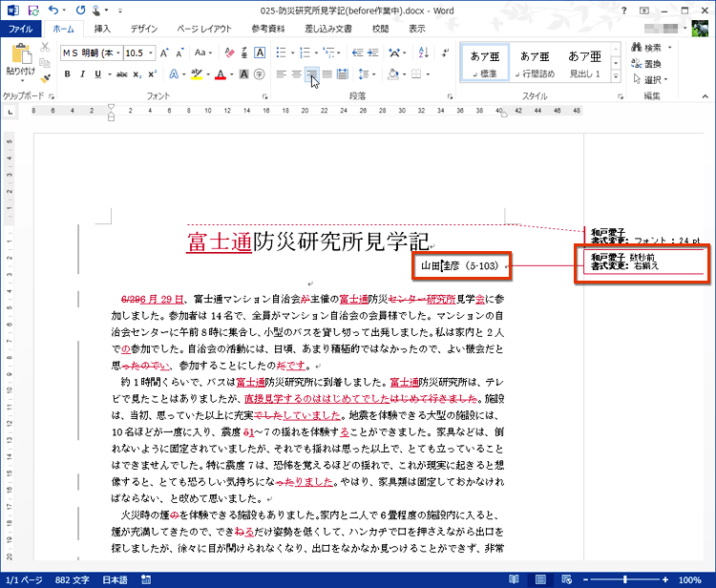Click the Cut scissors icon

coord(44,47)
